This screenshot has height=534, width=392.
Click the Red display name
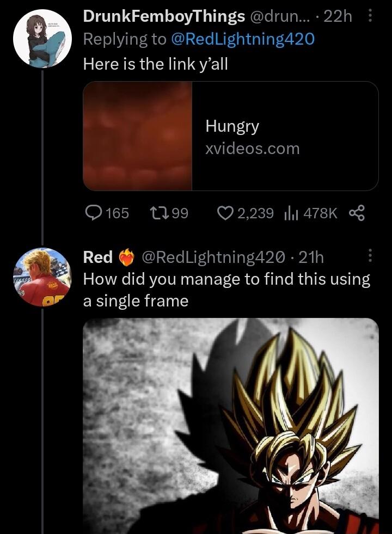97,256
